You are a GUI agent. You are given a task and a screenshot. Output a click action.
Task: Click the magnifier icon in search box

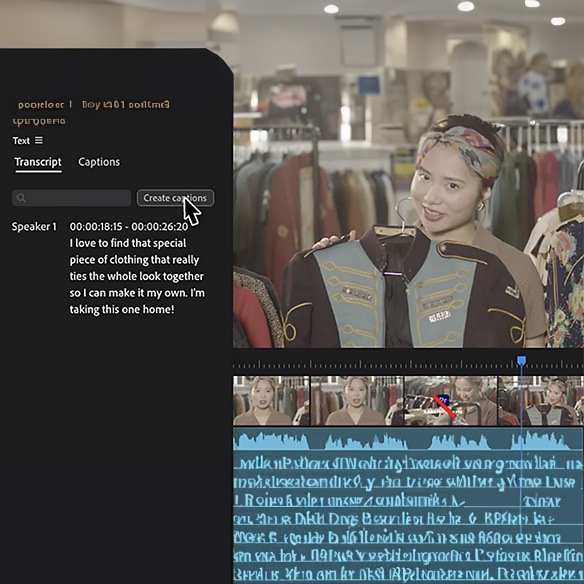[x=21, y=198]
